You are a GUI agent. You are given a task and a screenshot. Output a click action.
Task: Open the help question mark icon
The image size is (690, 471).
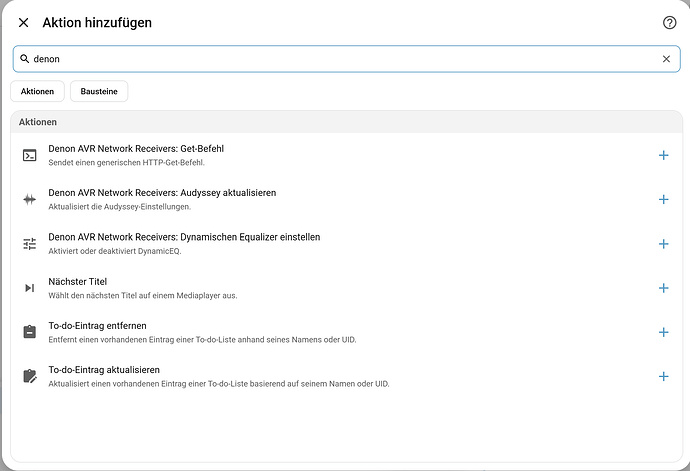[669, 22]
